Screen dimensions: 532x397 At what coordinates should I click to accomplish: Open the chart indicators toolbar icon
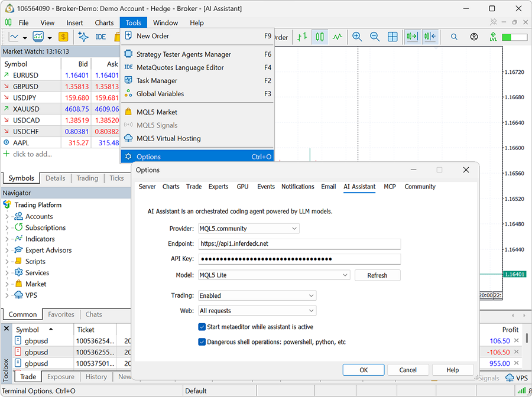tap(38, 37)
